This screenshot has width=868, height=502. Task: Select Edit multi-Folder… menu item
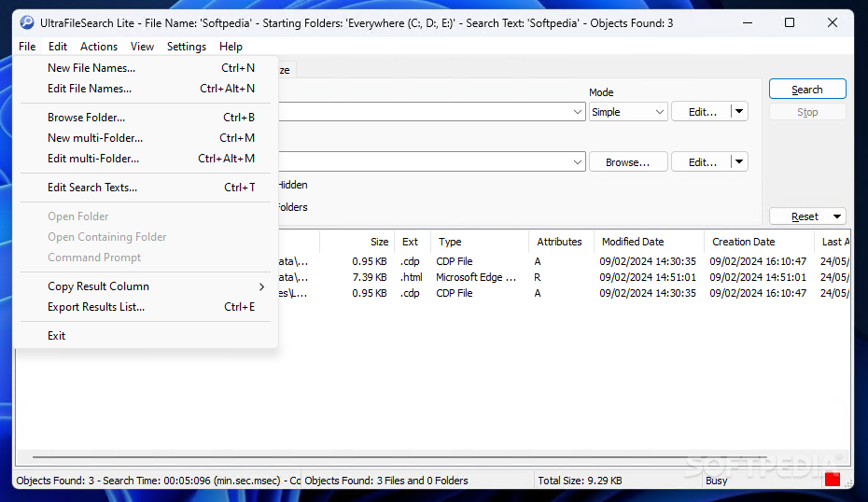(146, 159)
